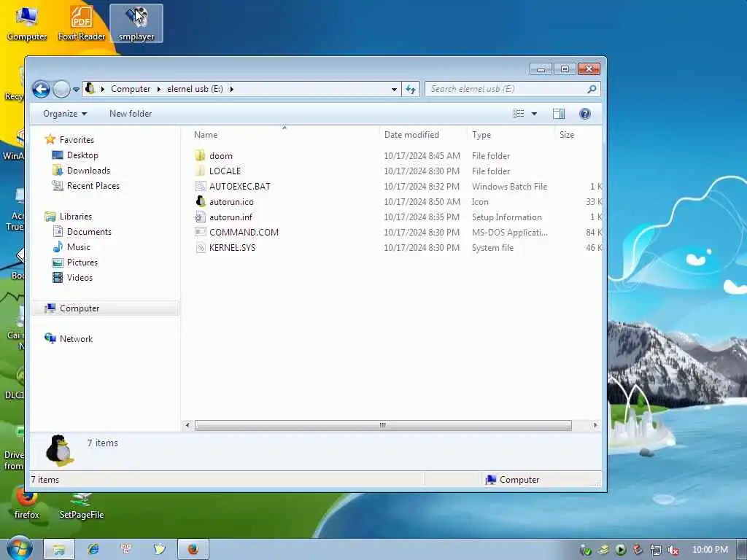The width and height of the screenshot is (747, 560).
Task: Select the COMMAND.COM file icon
Action: pos(200,232)
